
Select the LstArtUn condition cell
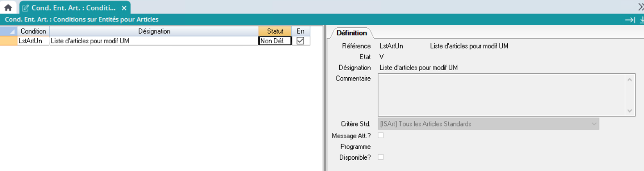pos(34,41)
